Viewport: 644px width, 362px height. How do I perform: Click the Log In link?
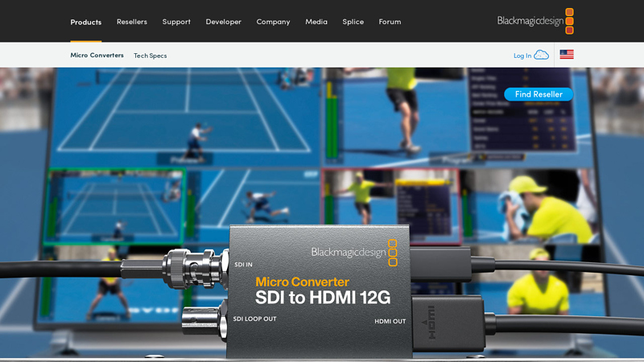(x=522, y=56)
